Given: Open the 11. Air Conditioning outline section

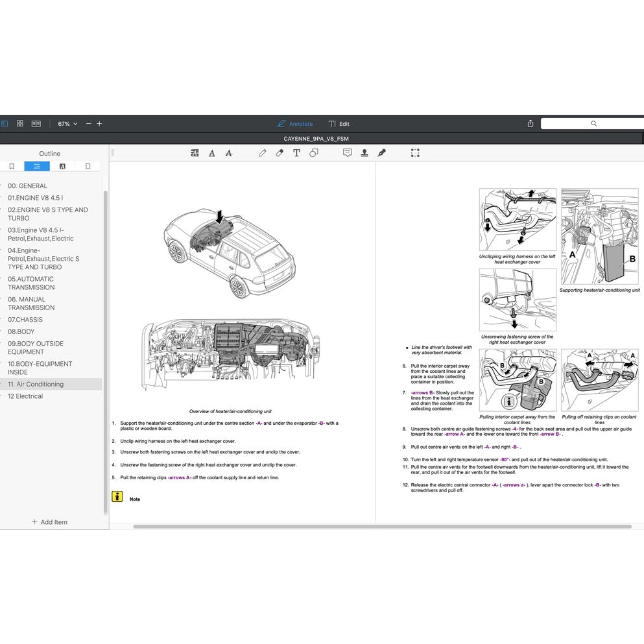Looking at the screenshot, I should (36, 384).
